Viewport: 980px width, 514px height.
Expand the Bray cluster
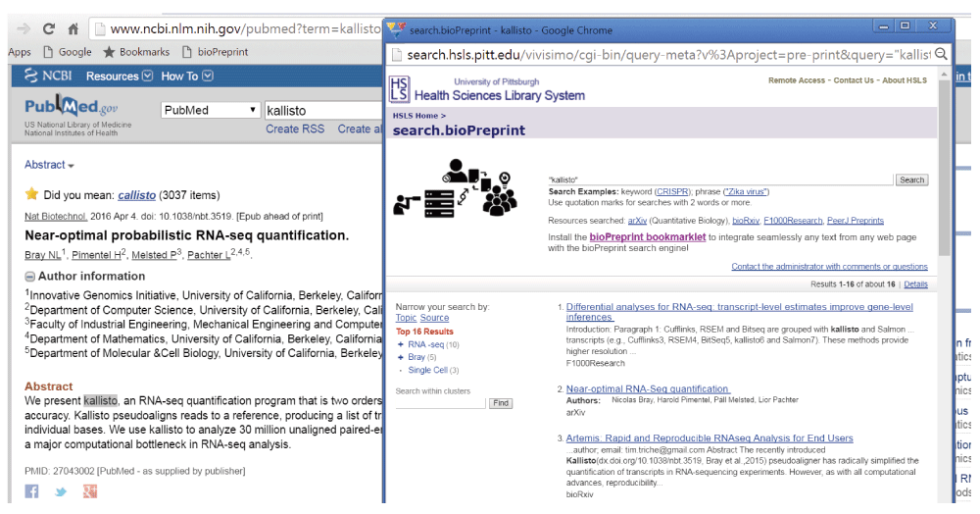pos(401,357)
